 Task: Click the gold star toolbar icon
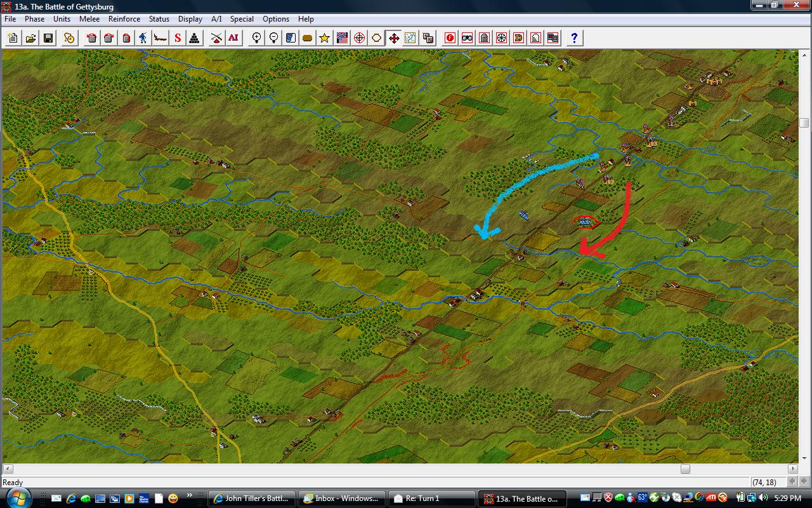[x=325, y=38]
